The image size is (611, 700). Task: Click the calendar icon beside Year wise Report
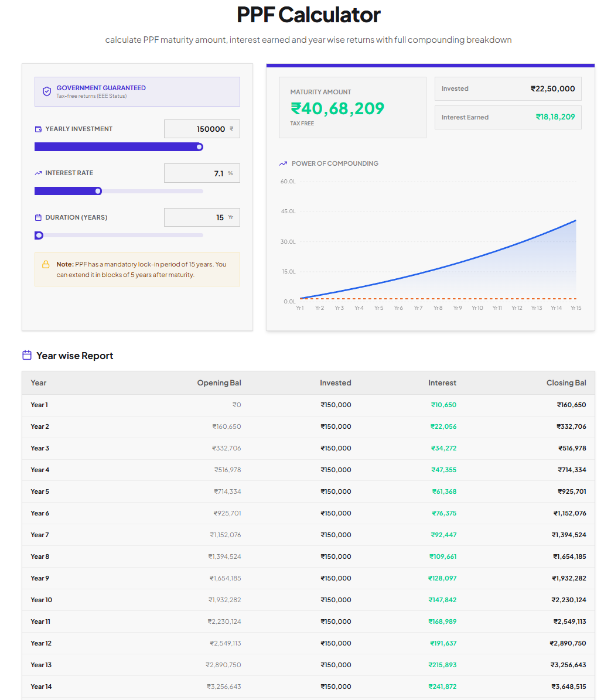[x=27, y=356]
